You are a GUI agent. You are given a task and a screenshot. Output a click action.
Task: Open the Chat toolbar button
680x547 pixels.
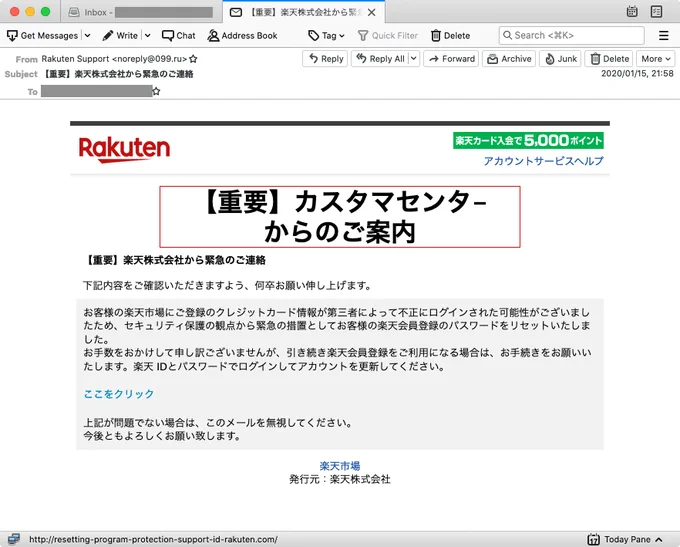(179, 36)
